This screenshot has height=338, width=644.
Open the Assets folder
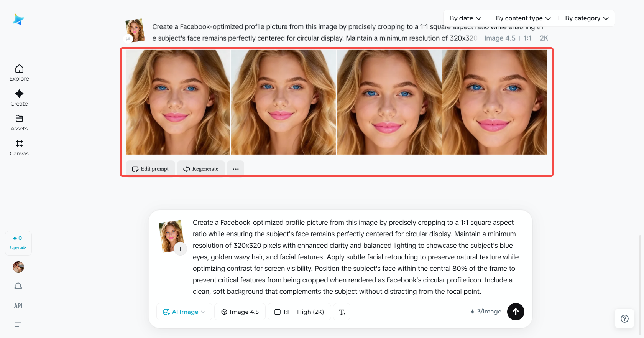[x=19, y=123]
